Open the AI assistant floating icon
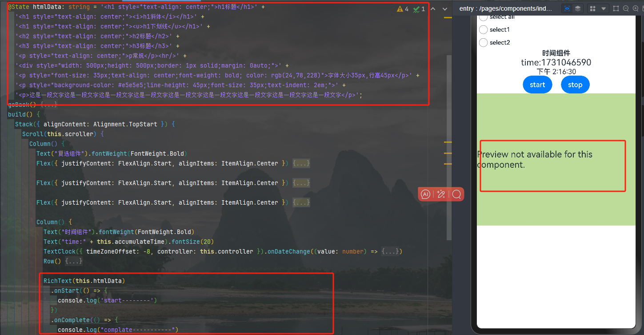This screenshot has height=335, width=644. click(426, 194)
